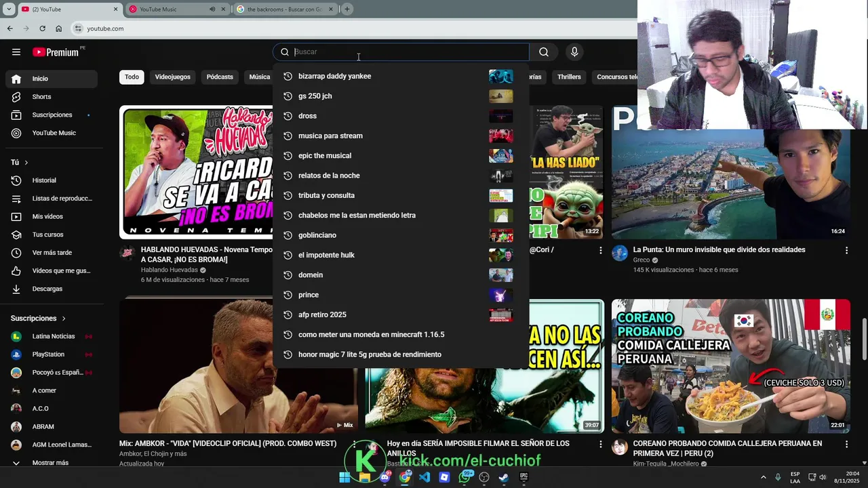Open Tus cursos in the sidebar
This screenshot has width=868, height=488.
[52, 235]
